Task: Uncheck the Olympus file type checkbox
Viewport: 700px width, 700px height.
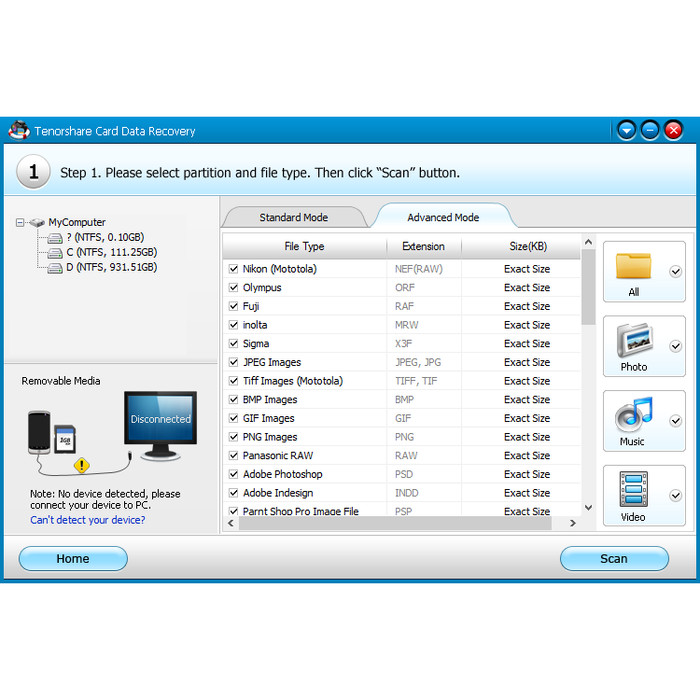Action: point(233,288)
